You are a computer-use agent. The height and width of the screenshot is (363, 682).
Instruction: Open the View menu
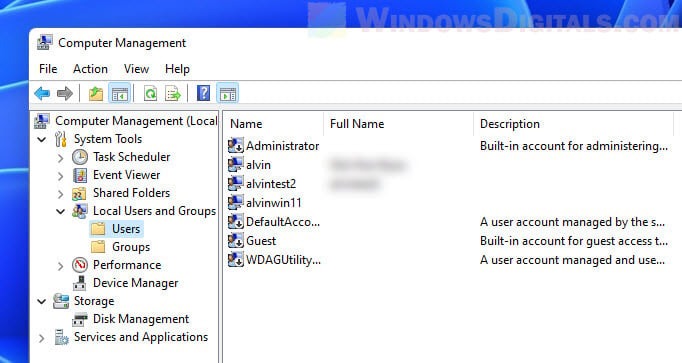[x=136, y=69]
